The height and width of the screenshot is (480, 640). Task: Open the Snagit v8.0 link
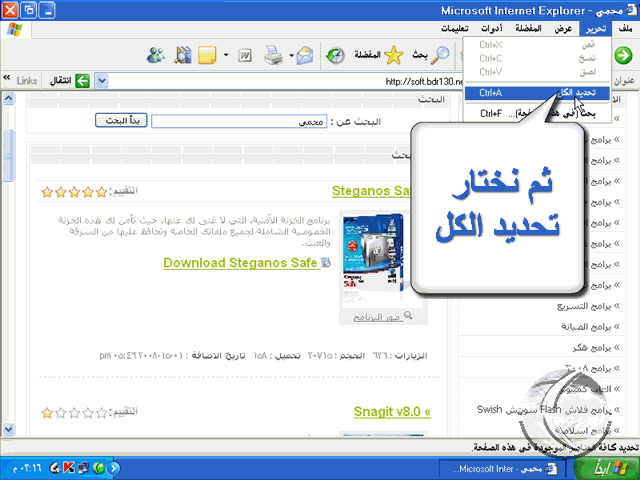tap(392, 411)
